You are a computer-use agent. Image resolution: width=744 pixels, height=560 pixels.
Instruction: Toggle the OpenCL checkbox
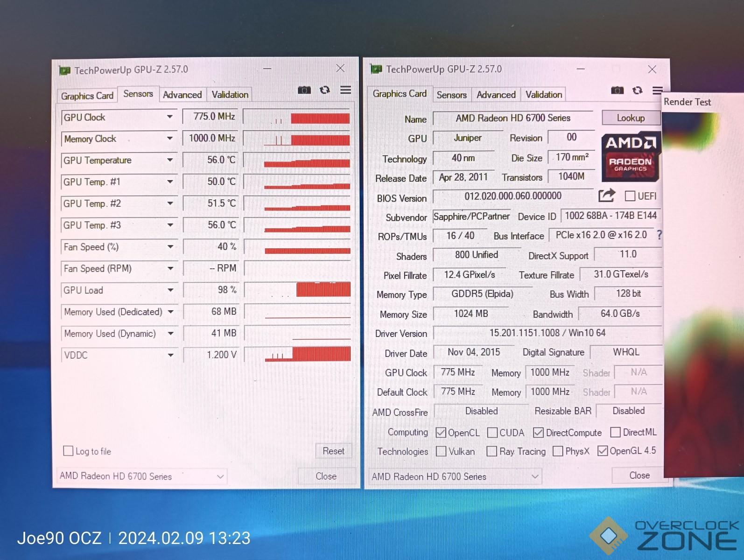441,433
